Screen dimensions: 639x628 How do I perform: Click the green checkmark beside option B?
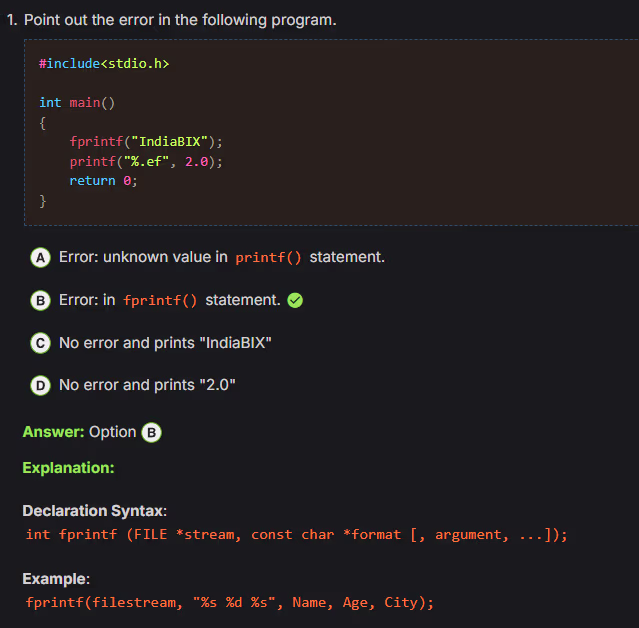point(295,300)
